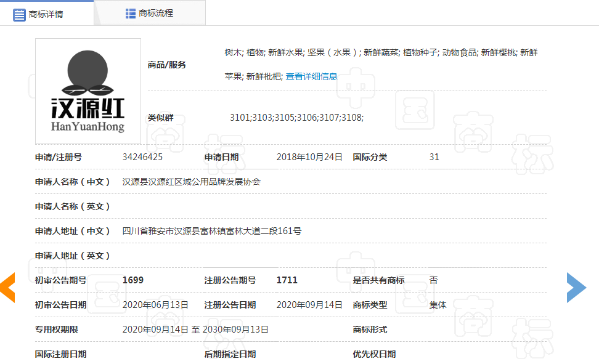Click the international class value 31
Image resolution: width=599 pixels, height=364 pixels.
[x=434, y=157]
